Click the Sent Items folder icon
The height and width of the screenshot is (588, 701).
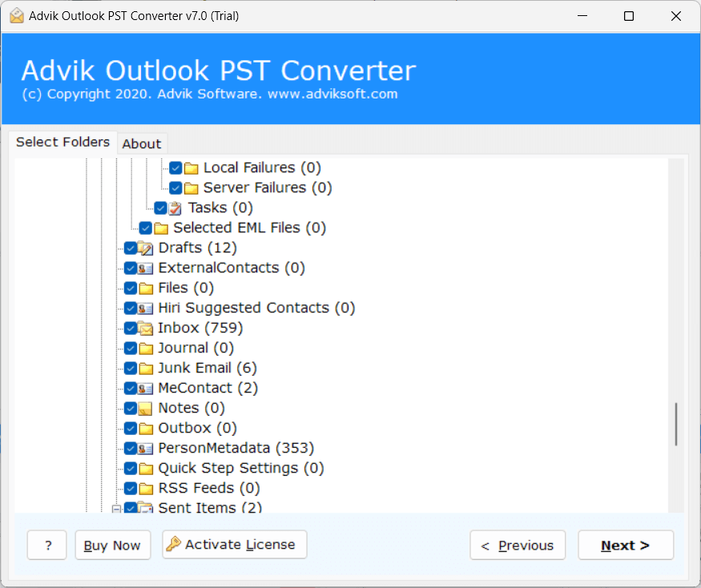(x=145, y=508)
